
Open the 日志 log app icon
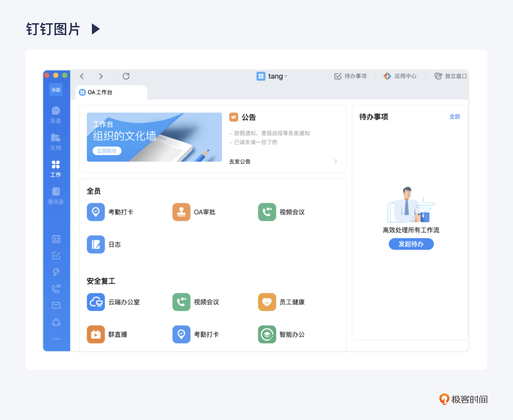pos(96,244)
